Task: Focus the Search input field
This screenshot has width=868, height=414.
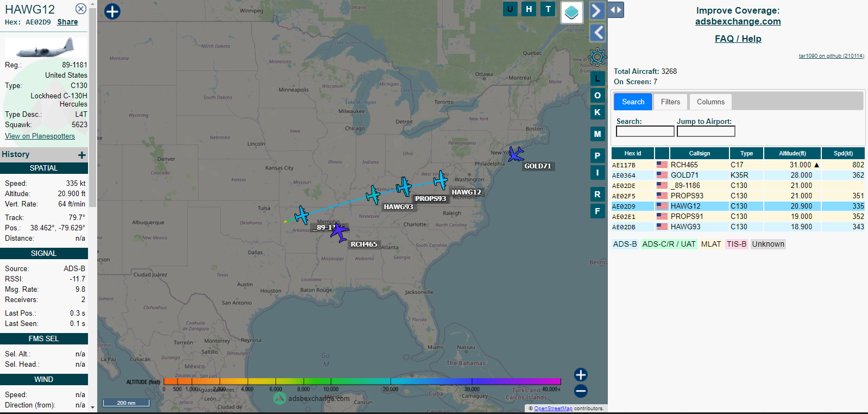Action: (x=645, y=131)
